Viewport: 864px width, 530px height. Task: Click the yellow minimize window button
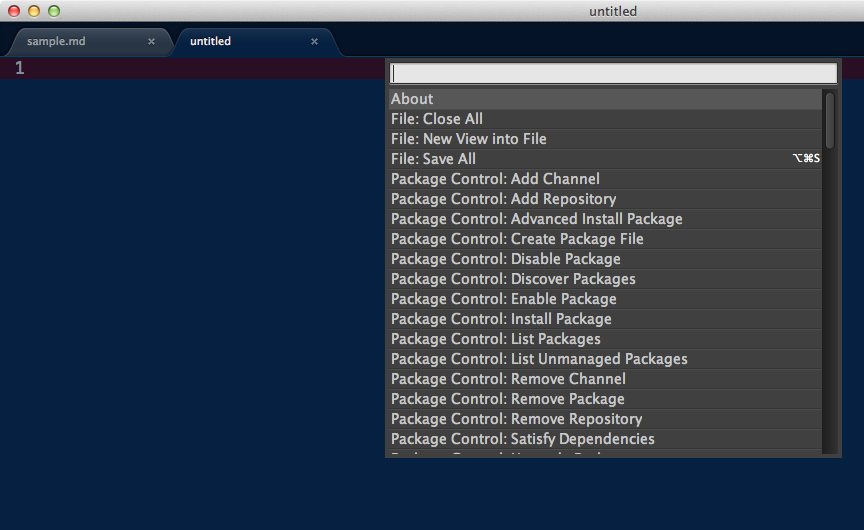click(x=34, y=11)
